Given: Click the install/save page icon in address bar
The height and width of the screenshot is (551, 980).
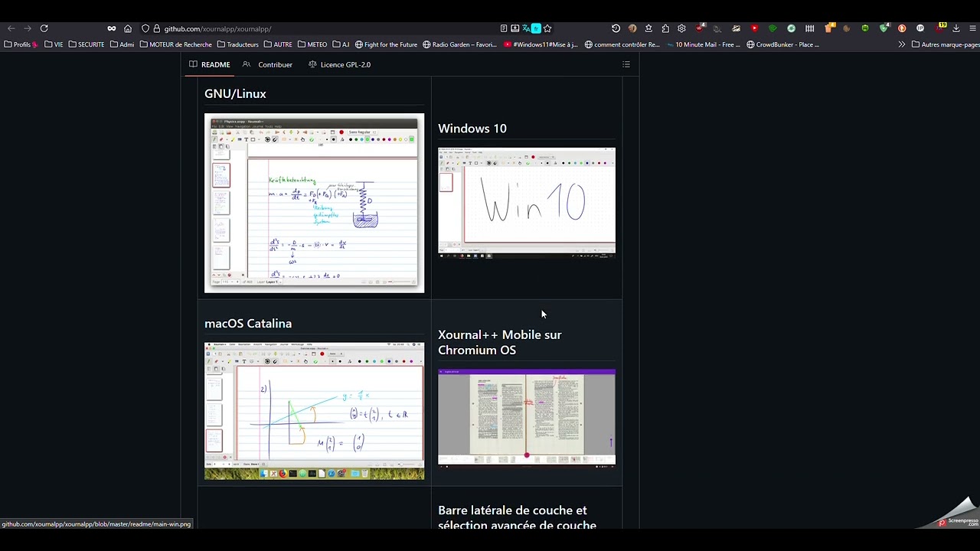Looking at the screenshot, I should (515, 28).
